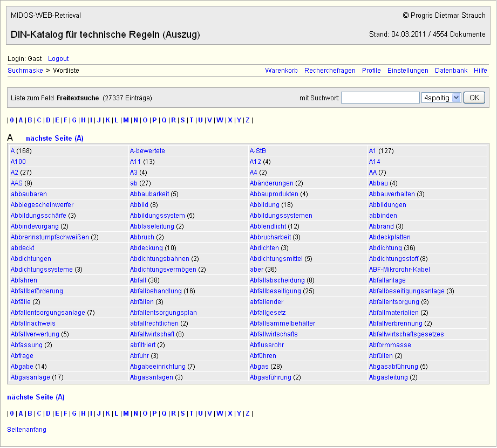
Task: Click the Seitenanfang link at page bottom
Action: click(x=26, y=430)
